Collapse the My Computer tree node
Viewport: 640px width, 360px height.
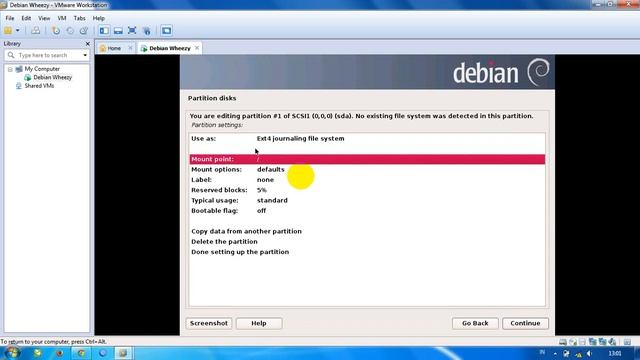pyautogui.click(x=10, y=69)
